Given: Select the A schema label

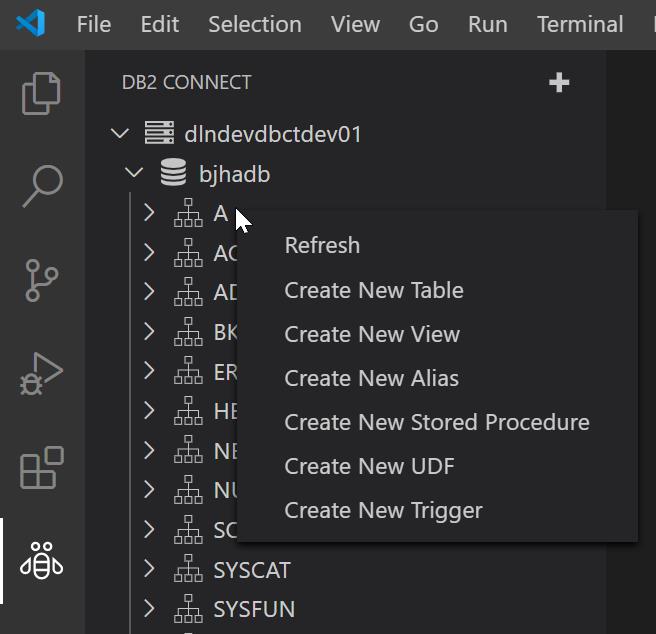Looking at the screenshot, I should [220, 213].
